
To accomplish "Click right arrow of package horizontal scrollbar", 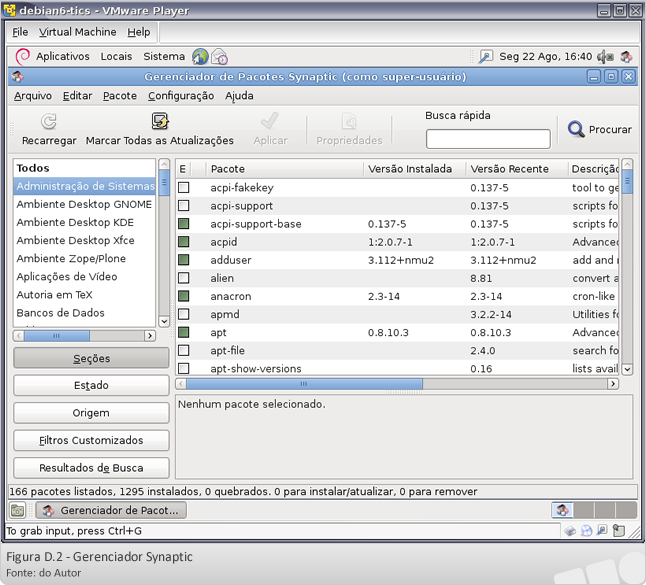I will point(613,384).
